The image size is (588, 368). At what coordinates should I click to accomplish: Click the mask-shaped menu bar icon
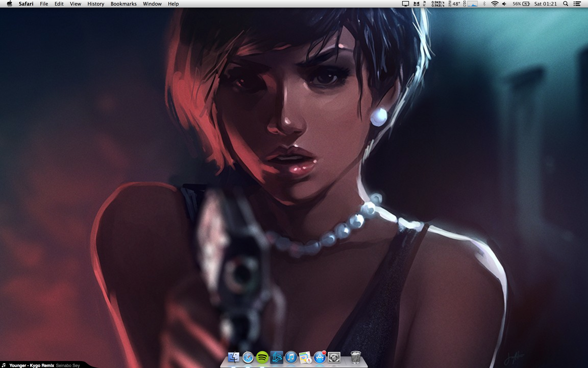click(416, 4)
